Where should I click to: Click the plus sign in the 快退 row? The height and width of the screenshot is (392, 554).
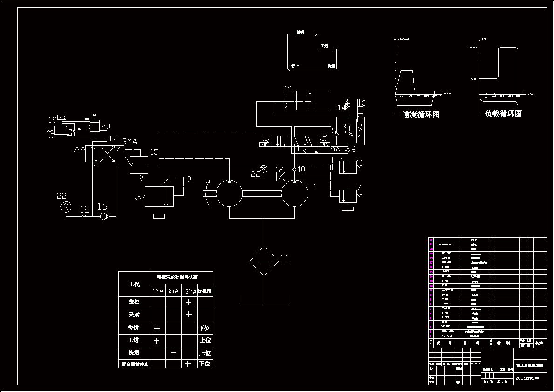tap(173, 353)
